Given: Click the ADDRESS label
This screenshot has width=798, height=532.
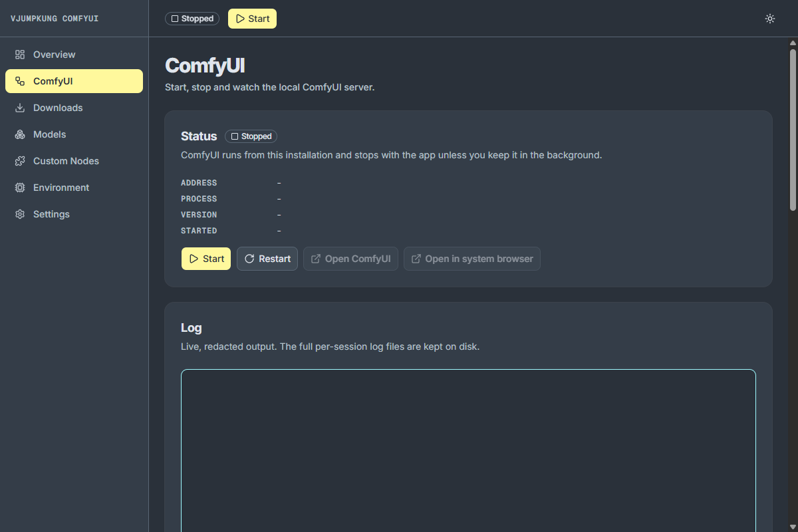Looking at the screenshot, I should (x=199, y=183).
